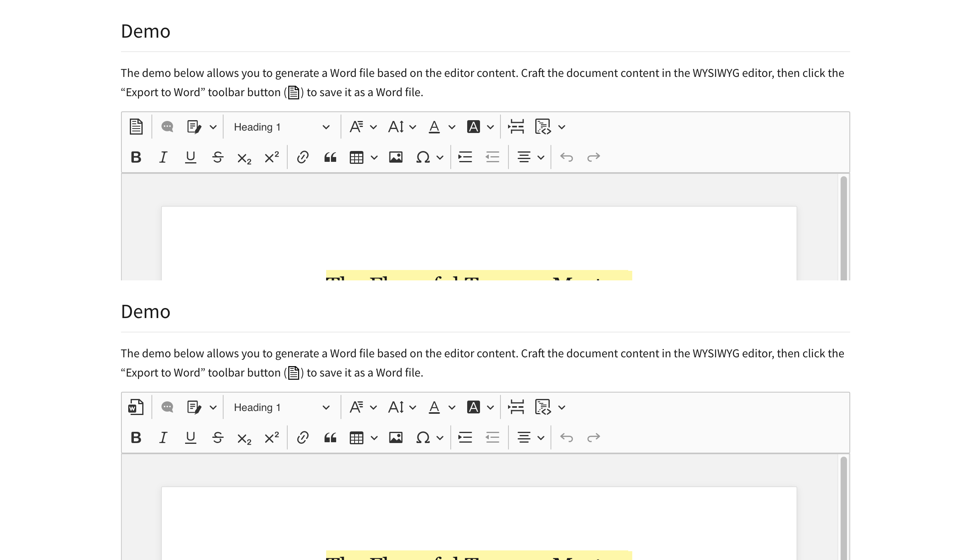960x560 pixels.
Task: Toggle Underline in the second editor toolbar
Action: coord(191,437)
